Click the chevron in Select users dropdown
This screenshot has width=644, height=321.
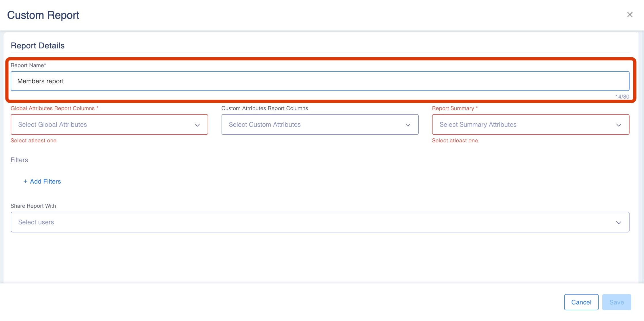[618, 222]
